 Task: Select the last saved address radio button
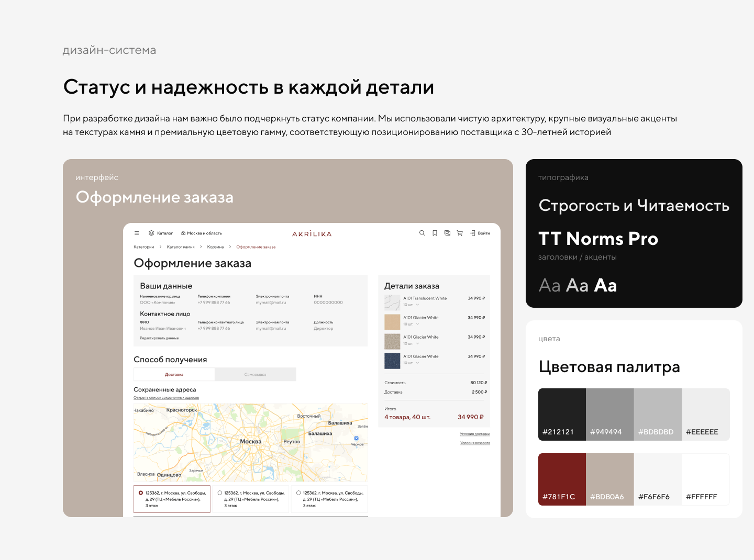(298, 493)
